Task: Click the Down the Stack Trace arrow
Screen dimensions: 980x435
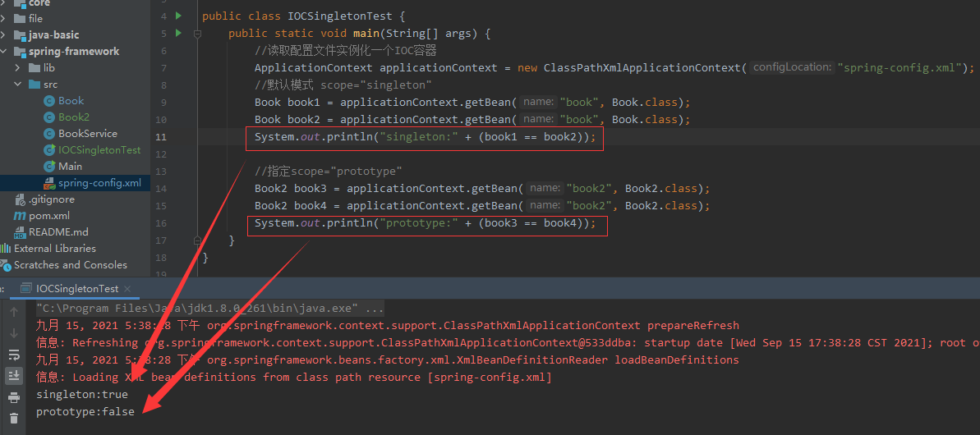Action: tap(14, 333)
